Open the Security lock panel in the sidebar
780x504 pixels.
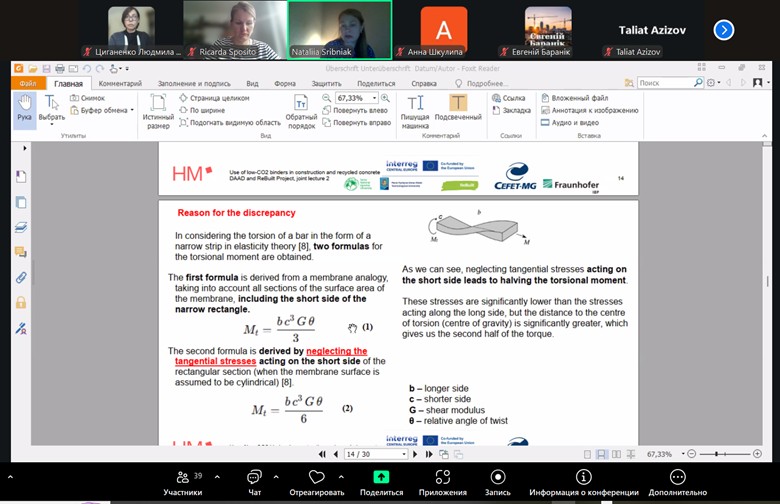coord(21,302)
